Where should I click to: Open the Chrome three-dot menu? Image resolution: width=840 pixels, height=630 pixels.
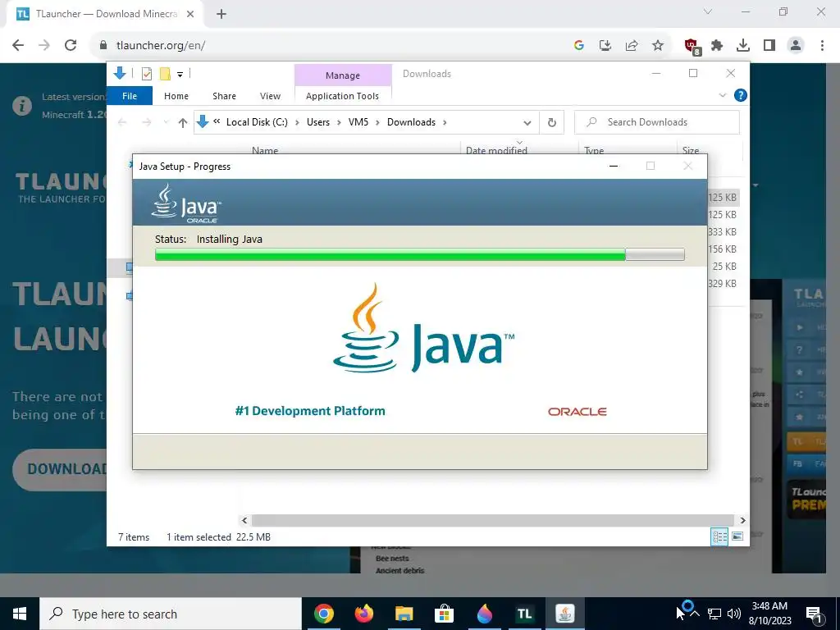[822, 46]
